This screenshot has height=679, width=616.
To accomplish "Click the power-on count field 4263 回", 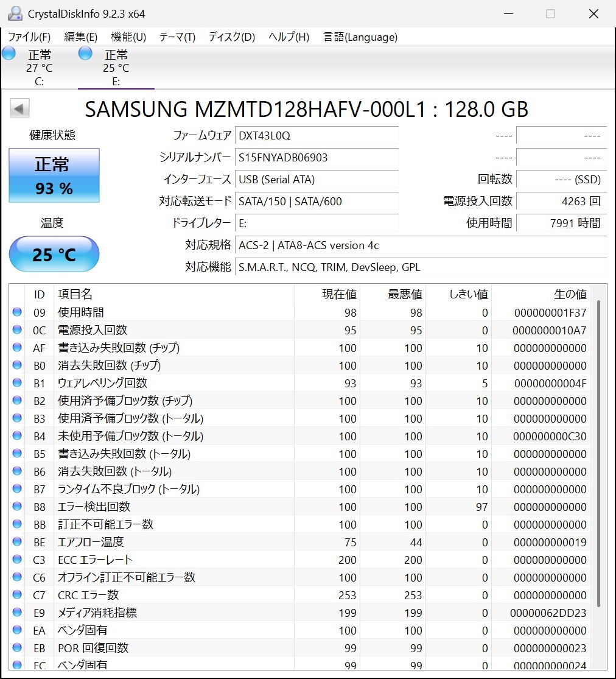I will pyautogui.click(x=561, y=201).
